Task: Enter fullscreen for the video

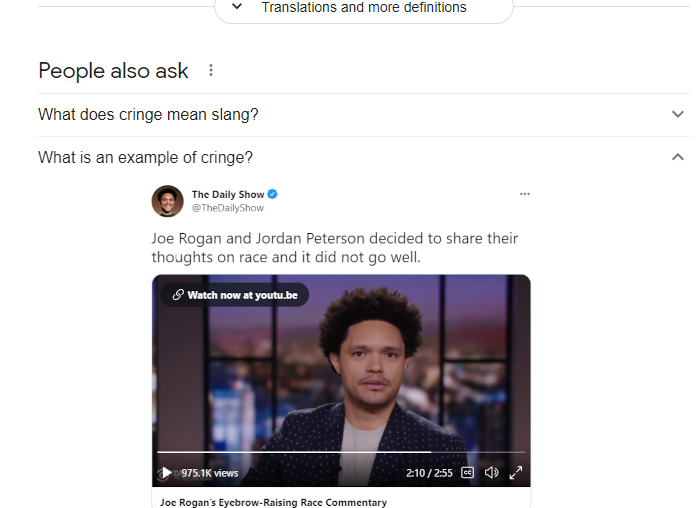Action: [x=515, y=472]
